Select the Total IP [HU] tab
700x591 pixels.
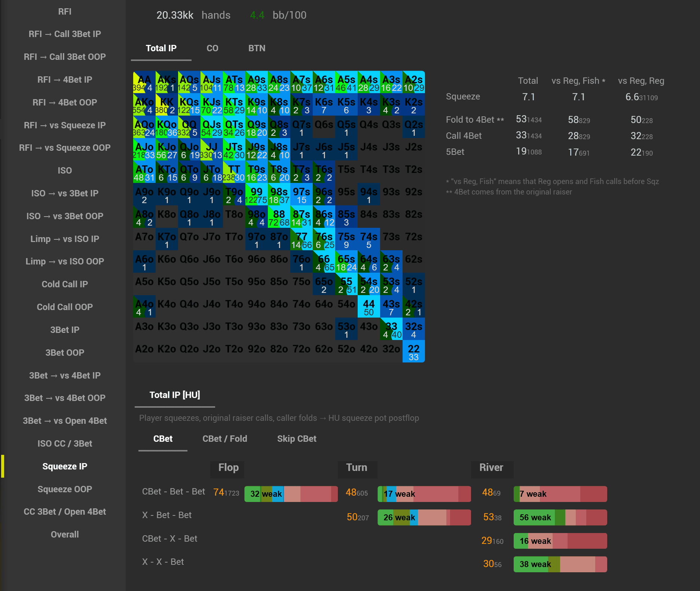pos(175,395)
